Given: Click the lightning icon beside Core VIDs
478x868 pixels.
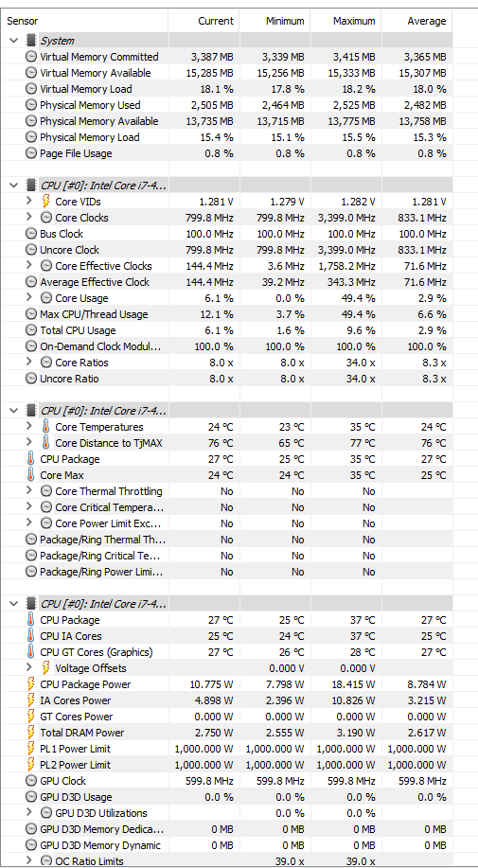Looking at the screenshot, I should (x=46, y=202).
